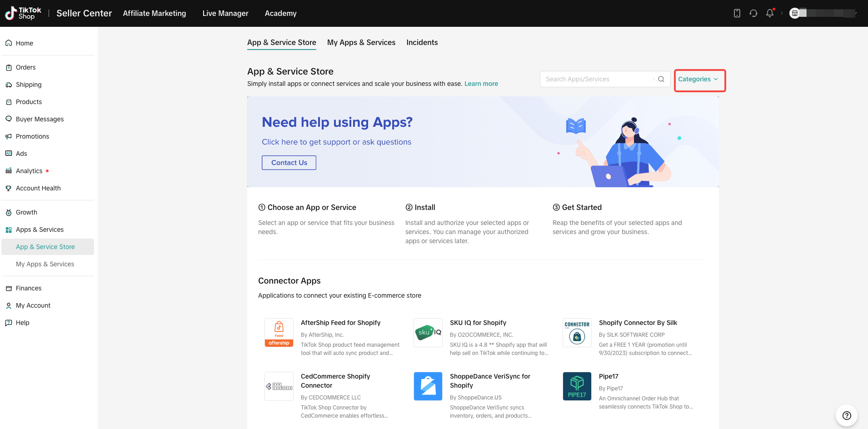868x429 pixels.
Task: Open the mobile app phone icon
Action: (737, 13)
